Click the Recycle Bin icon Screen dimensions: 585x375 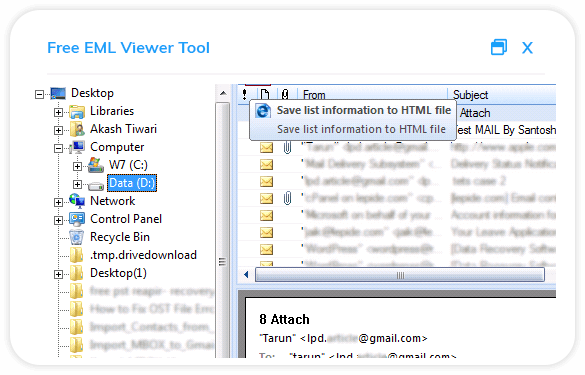tap(76, 237)
